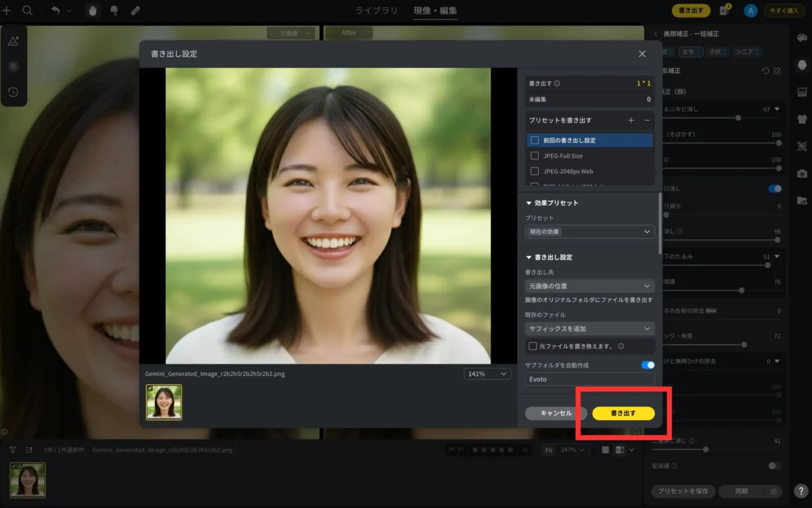This screenshot has height=508, width=812.
Task: Collapse the 書き出し設定 section
Action: pyautogui.click(x=529, y=257)
